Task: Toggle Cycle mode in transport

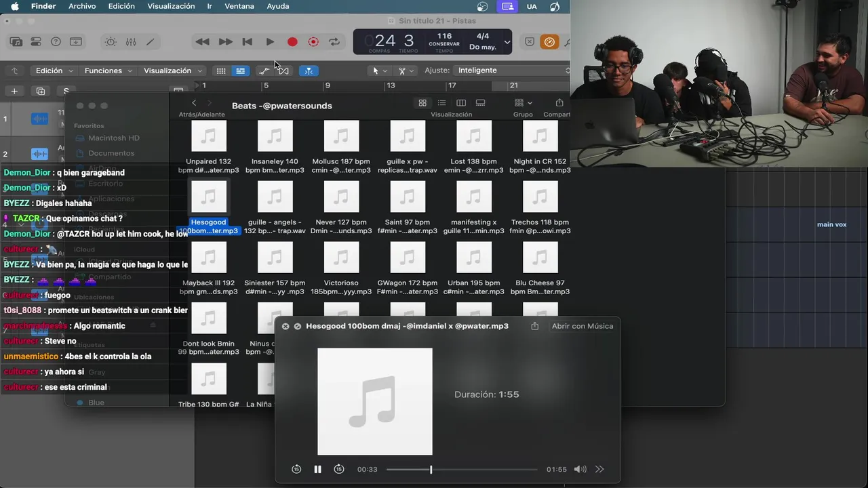Action: click(x=334, y=42)
